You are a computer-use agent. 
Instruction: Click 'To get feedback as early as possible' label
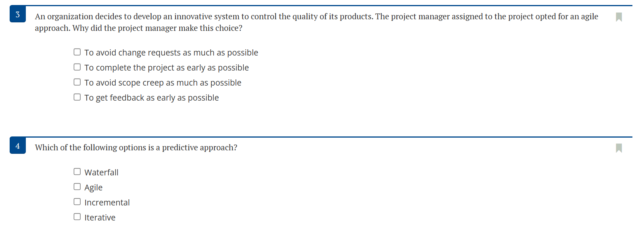click(x=152, y=98)
